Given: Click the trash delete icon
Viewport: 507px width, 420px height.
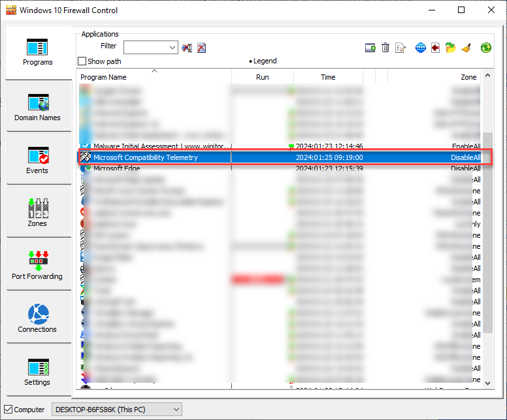Looking at the screenshot, I should pos(385,48).
